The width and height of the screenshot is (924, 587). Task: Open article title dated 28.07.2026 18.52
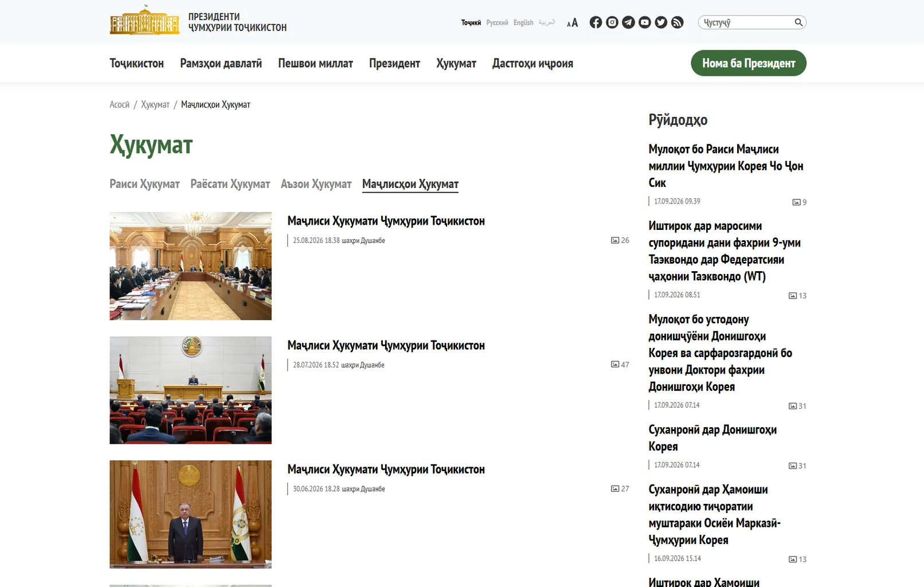386,346
